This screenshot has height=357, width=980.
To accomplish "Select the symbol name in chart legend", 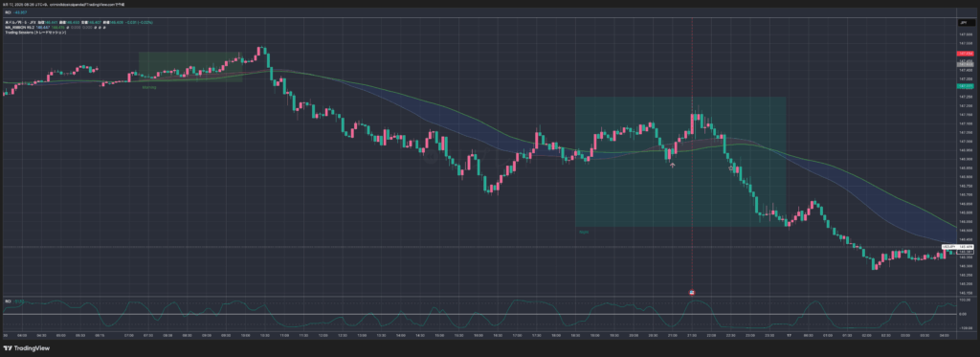I will (x=21, y=23).
